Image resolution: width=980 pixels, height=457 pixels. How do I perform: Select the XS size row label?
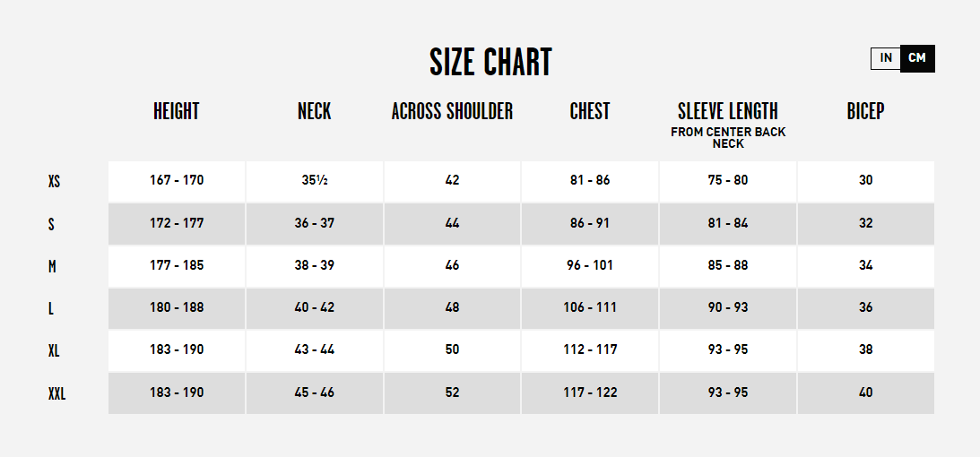click(55, 182)
